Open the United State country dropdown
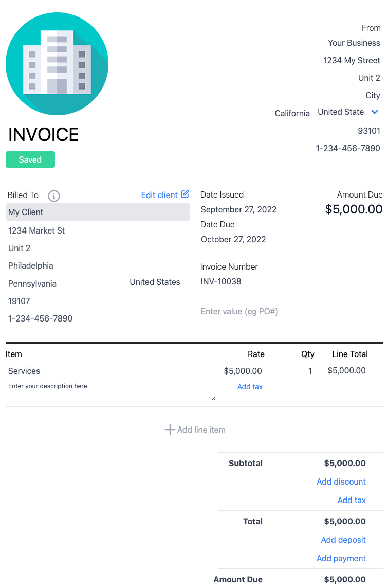Screen dimensions: 387x588 341,112
